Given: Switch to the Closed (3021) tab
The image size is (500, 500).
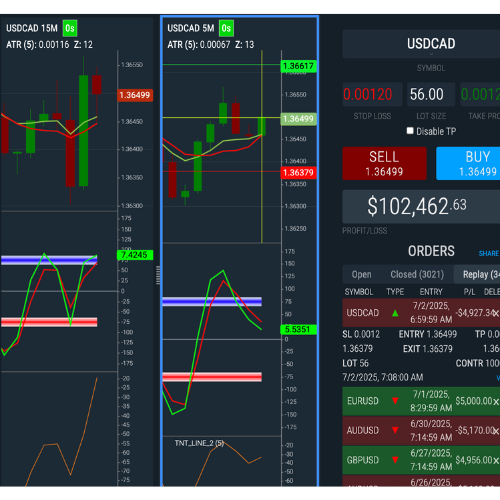Looking at the screenshot, I should click(417, 274).
